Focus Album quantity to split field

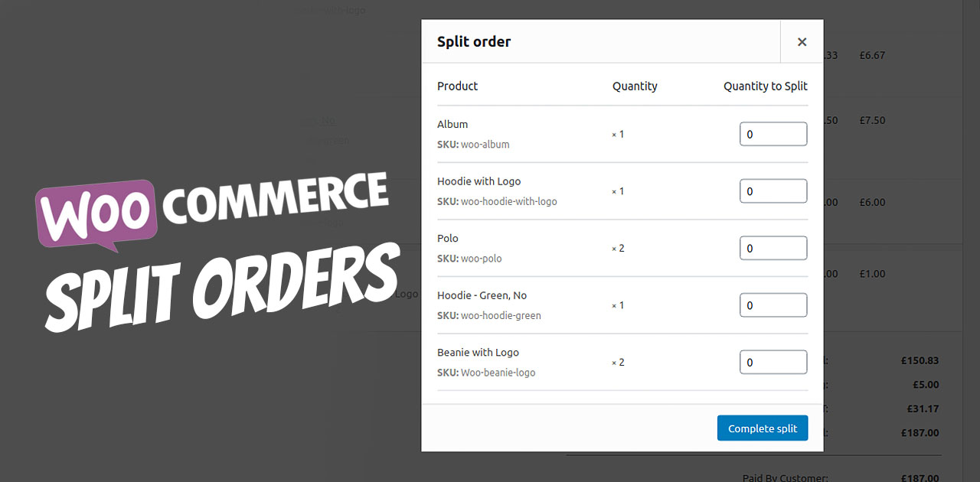coord(773,134)
